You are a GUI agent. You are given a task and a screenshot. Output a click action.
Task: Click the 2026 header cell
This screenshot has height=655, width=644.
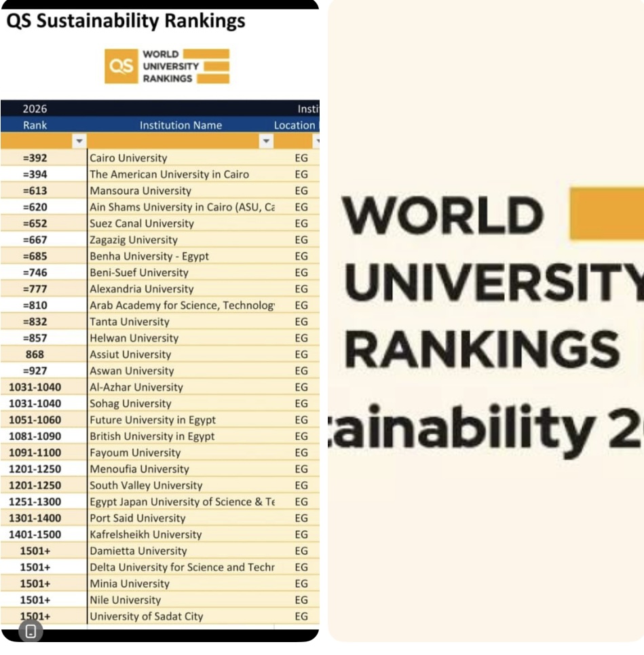coord(35,109)
